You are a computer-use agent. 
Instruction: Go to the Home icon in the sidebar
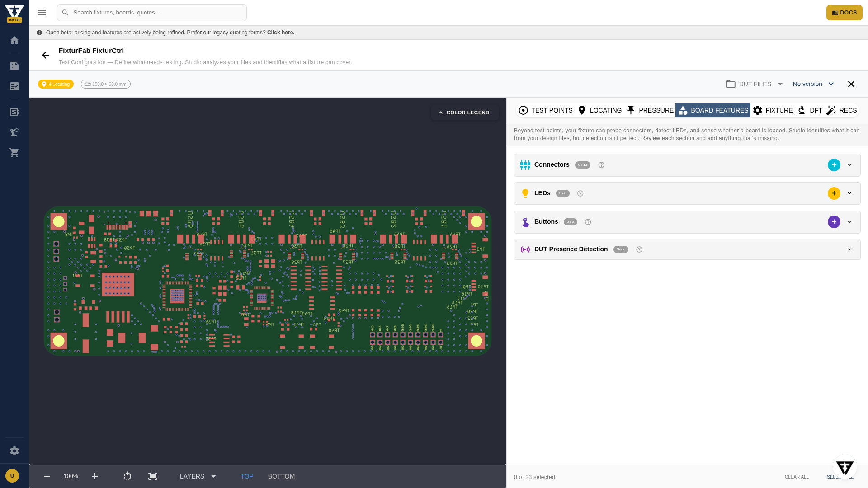pyautogui.click(x=14, y=40)
